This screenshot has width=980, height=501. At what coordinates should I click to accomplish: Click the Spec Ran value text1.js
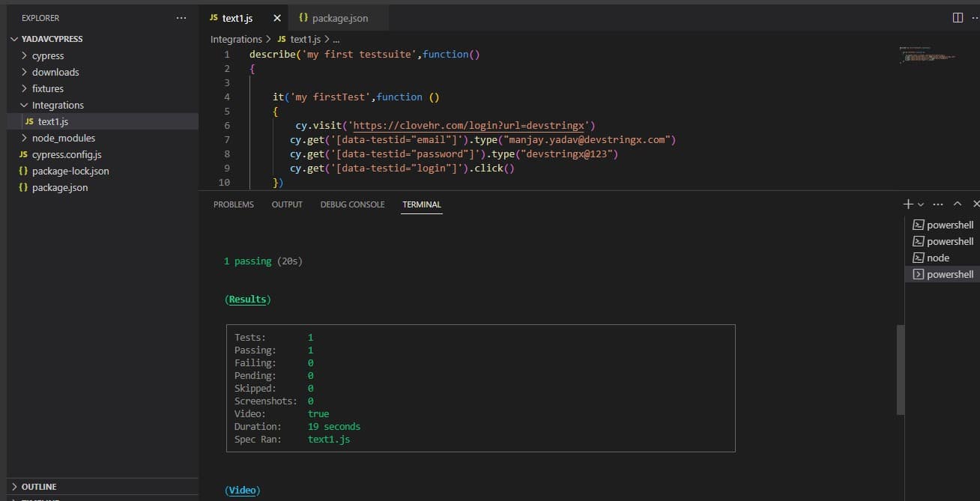pyautogui.click(x=329, y=440)
